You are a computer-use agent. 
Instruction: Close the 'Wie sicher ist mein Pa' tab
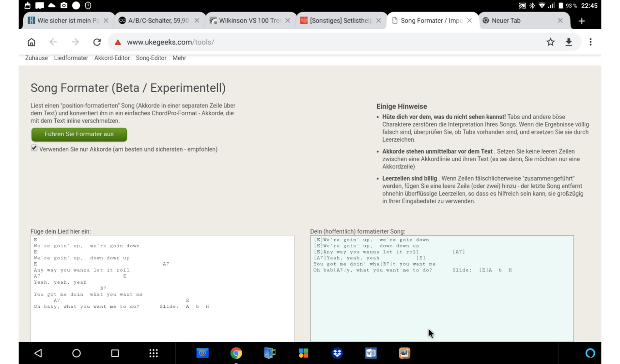point(106,21)
